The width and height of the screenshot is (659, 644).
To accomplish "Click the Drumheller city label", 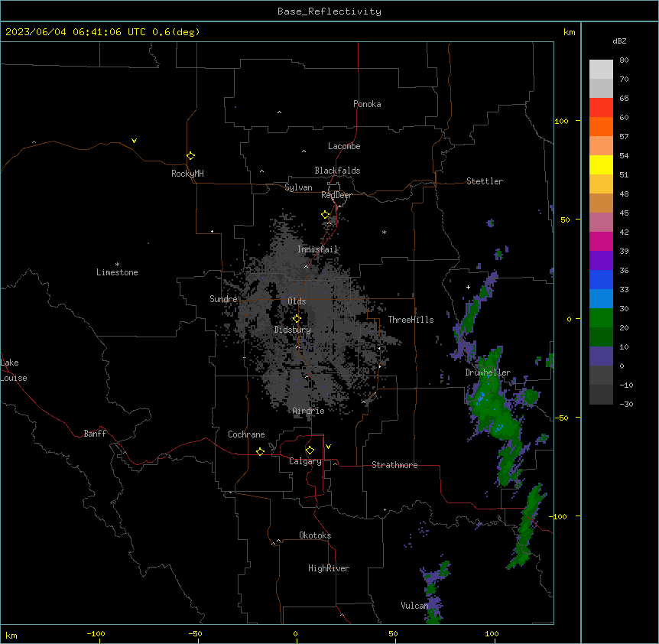I will [488, 372].
